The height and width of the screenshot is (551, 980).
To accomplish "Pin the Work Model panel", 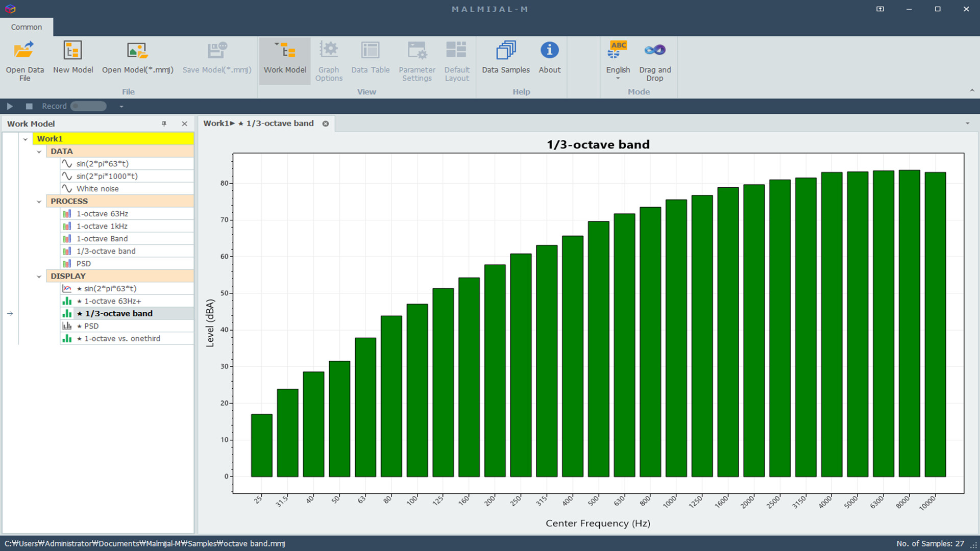I will [x=164, y=123].
